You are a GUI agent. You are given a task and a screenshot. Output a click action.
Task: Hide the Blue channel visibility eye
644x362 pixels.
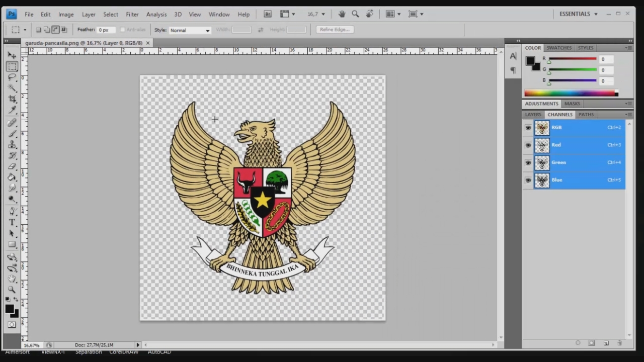528,180
